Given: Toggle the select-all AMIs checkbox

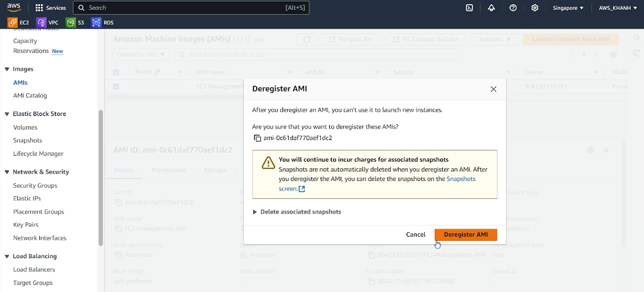Looking at the screenshot, I should [116, 72].
